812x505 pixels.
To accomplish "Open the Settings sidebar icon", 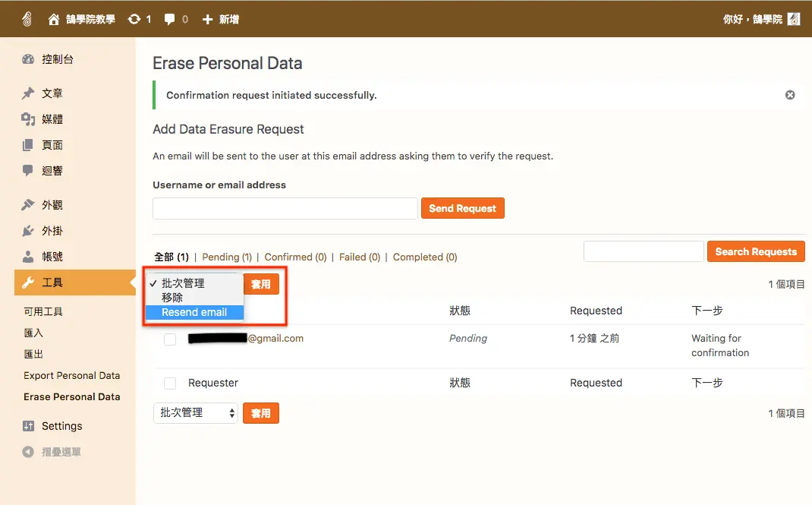I will point(29,426).
